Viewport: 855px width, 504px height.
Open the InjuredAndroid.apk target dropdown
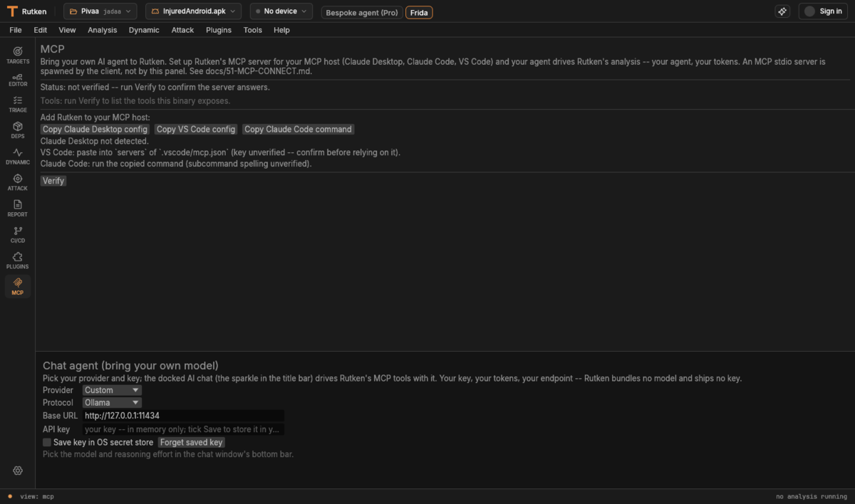tap(193, 11)
